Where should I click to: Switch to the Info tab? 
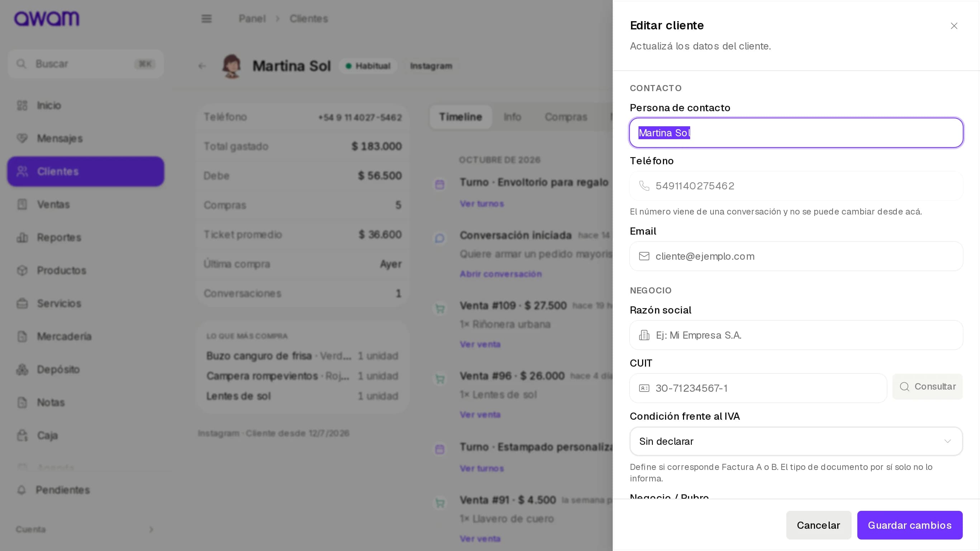point(512,117)
